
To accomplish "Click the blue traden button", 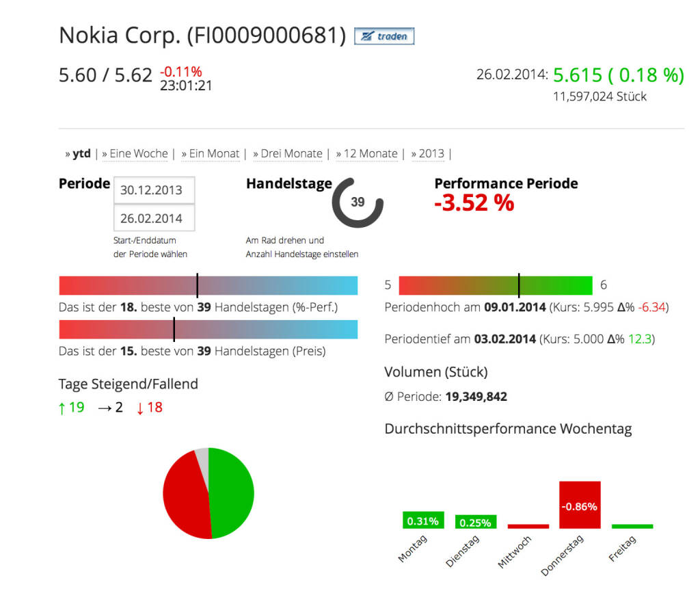I will (x=384, y=36).
